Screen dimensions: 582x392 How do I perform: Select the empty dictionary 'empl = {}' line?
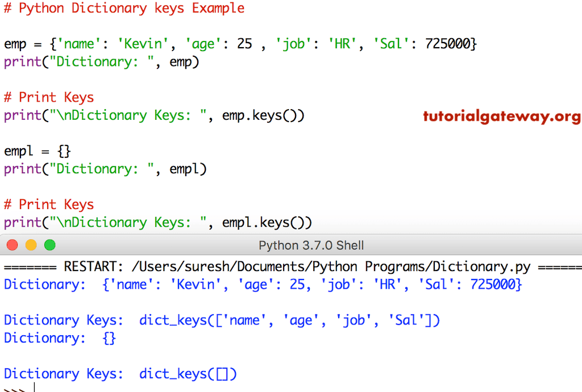coord(37,151)
